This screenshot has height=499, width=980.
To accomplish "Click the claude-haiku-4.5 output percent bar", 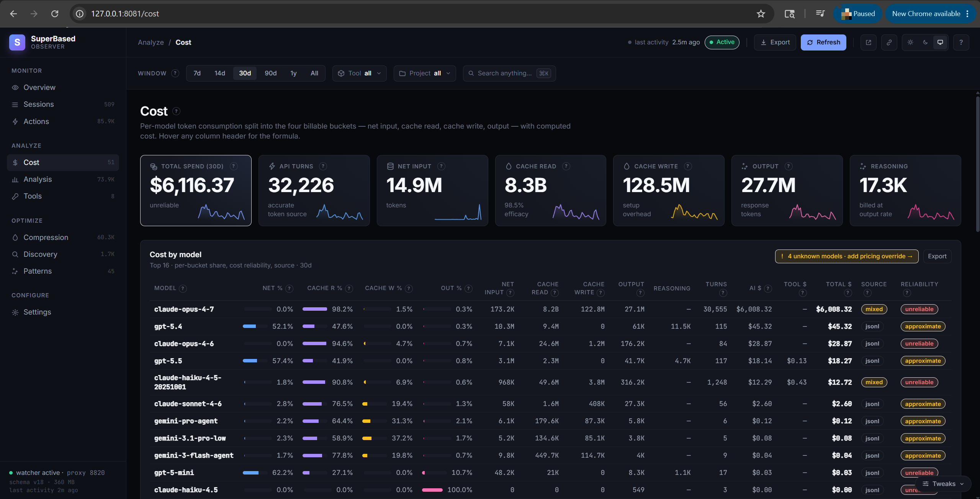I will (x=432, y=490).
